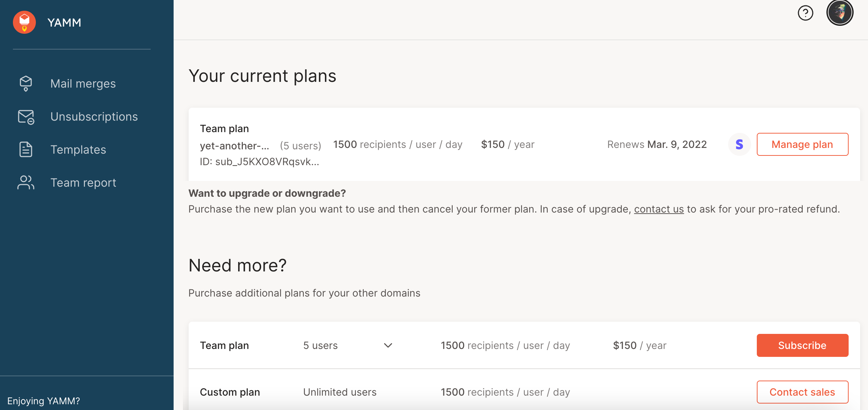
Task: Select the Unsubscriptions icon in sidebar
Action: tap(25, 116)
